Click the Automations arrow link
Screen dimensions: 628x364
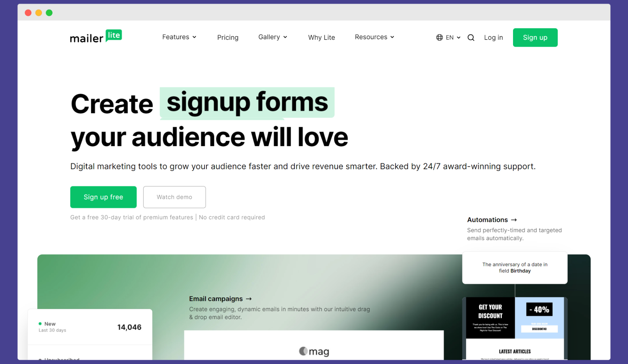pyautogui.click(x=492, y=220)
